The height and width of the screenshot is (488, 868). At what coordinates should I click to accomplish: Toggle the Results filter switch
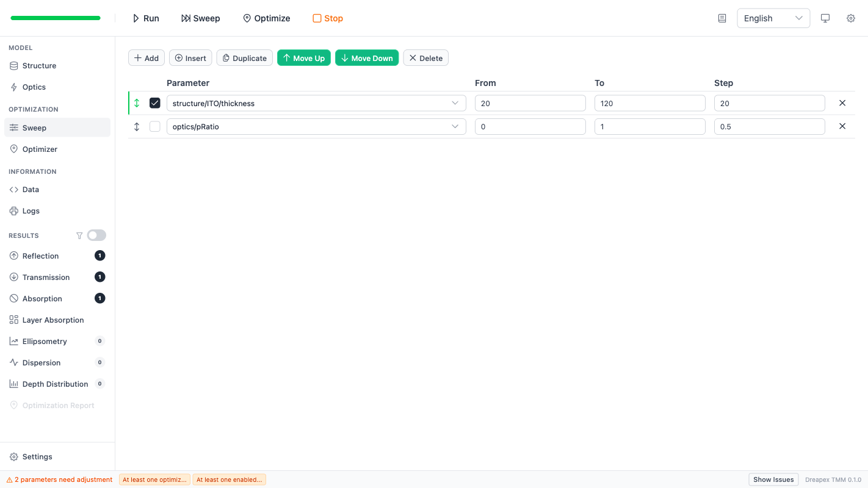[x=96, y=235]
